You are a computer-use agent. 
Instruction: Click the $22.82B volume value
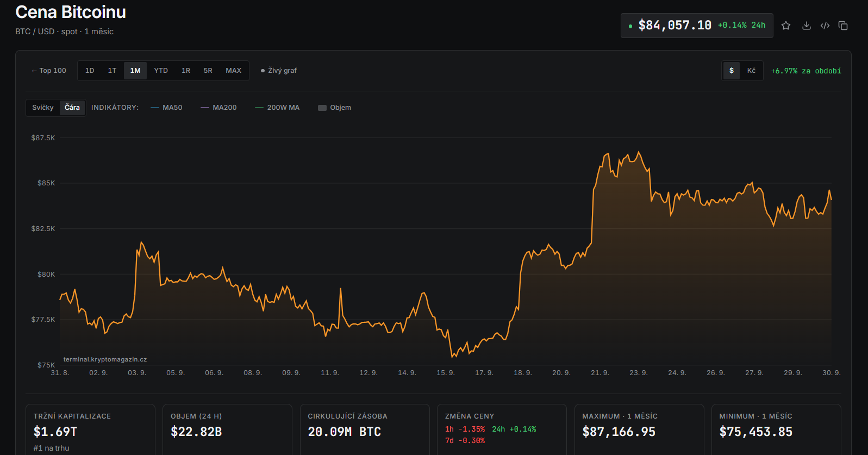196,432
